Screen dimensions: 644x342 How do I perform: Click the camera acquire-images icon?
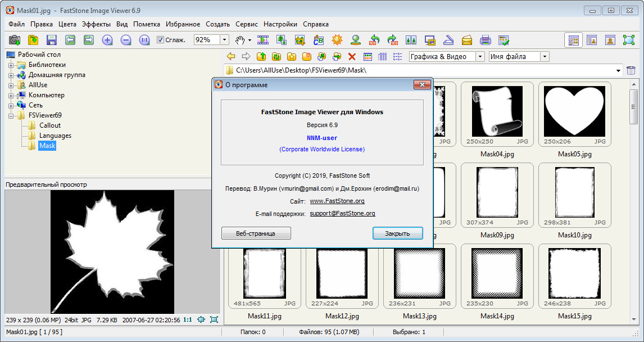15,40
